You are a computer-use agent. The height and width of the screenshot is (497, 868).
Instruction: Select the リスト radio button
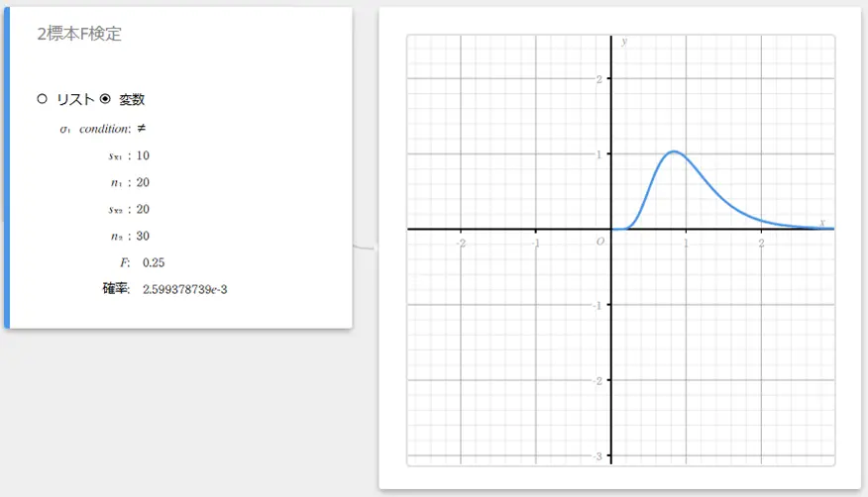42,99
